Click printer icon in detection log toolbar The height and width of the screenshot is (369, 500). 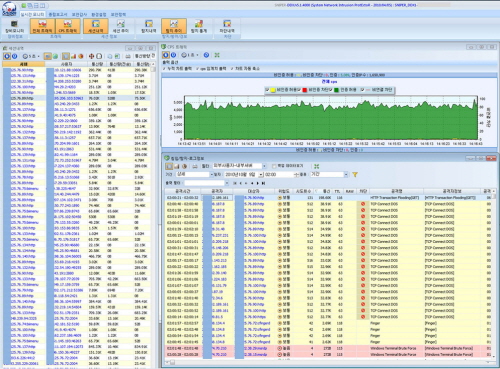click(x=195, y=166)
